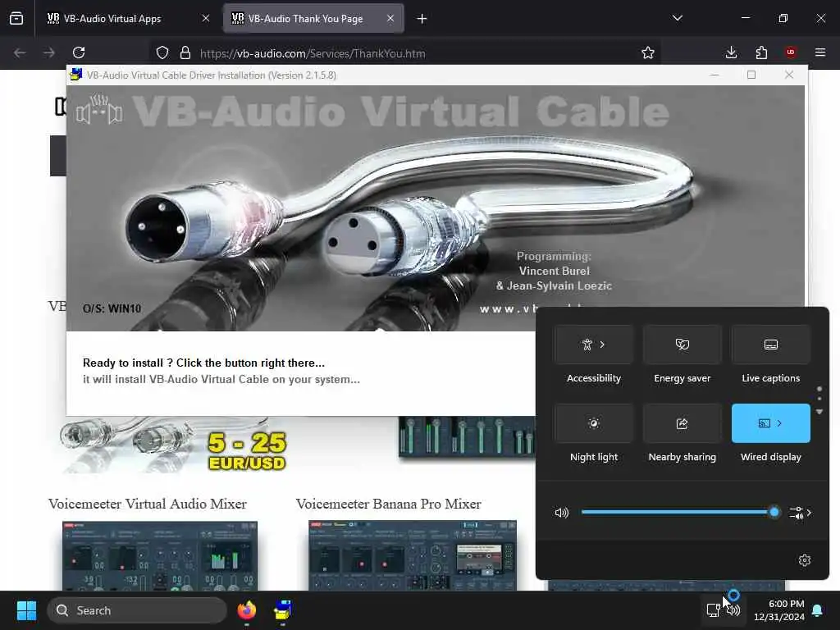Screen dimensions: 840x630
Task: Open Voicemeeter Virtual Audio Mixer link
Action: click(x=148, y=504)
